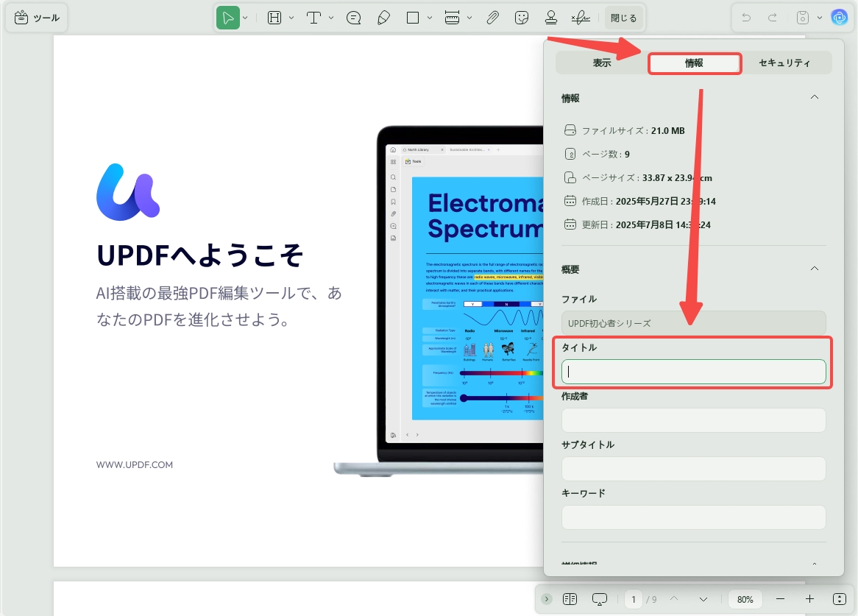Go to previous page arrow
This screenshot has height=616, width=858.
click(674, 599)
